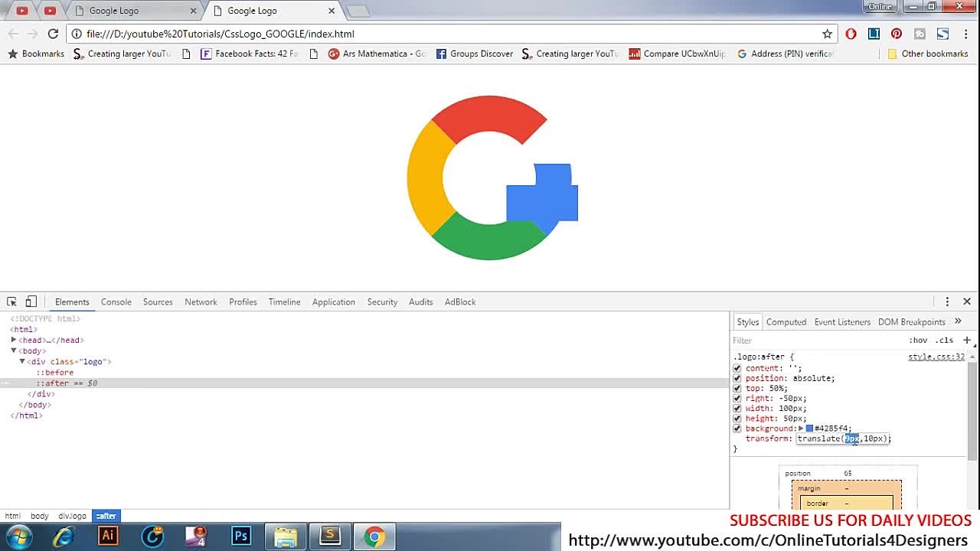Open Ars Mathematica bookmark
The width and height of the screenshot is (980, 551).
tap(377, 54)
